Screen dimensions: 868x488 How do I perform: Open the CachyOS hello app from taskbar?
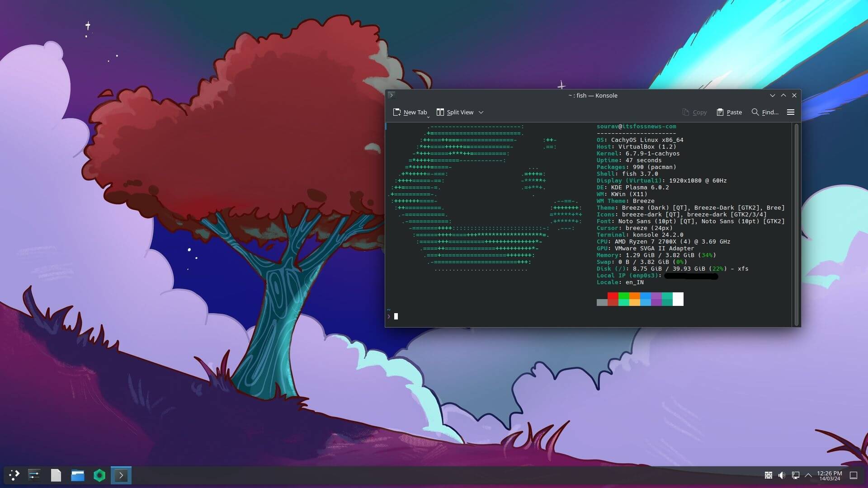point(99,475)
